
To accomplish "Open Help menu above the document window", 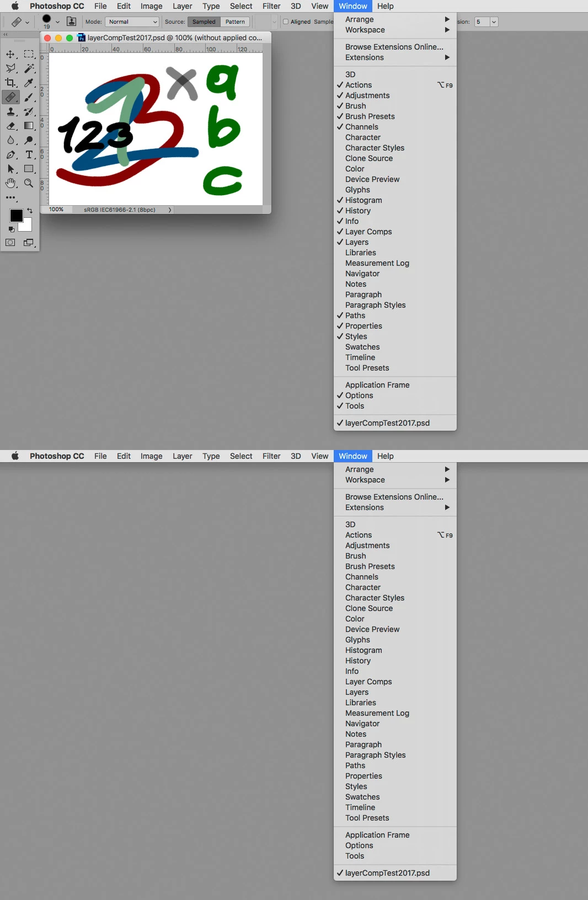I will (x=385, y=6).
